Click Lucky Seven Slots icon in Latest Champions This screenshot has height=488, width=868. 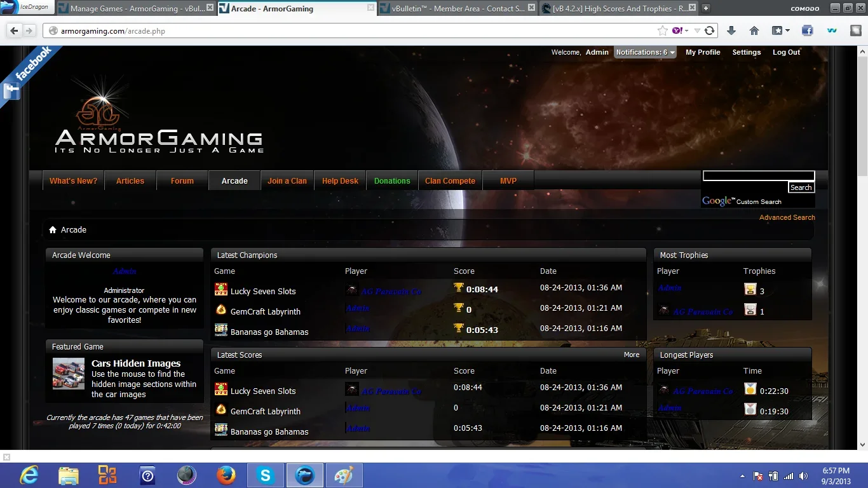click(221, 290)
